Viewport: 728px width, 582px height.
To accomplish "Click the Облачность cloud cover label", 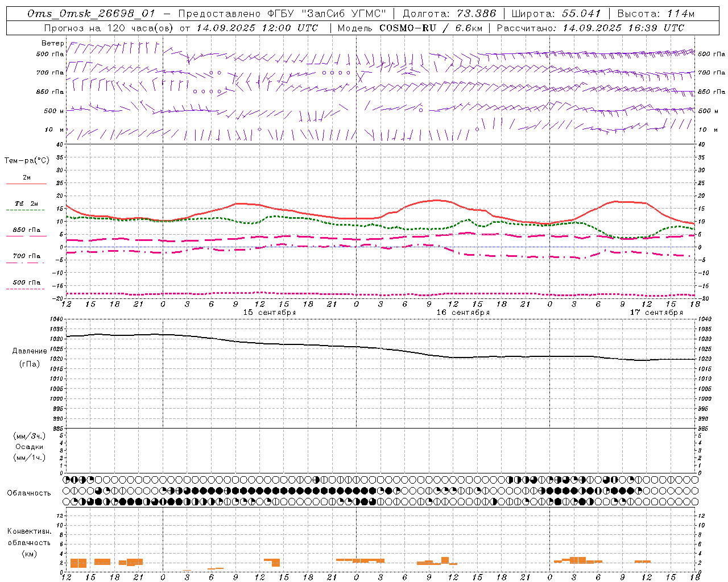I will click(29, 493).
